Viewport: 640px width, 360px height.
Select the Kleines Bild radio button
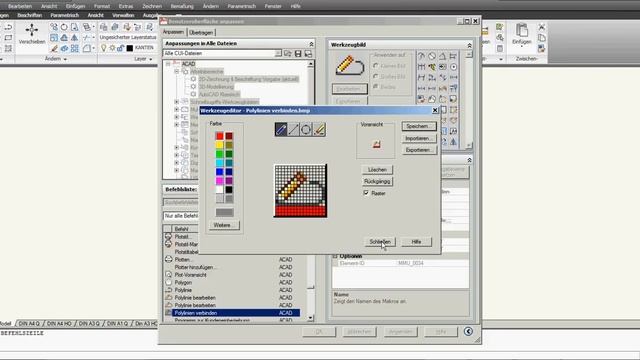point(376,66)
